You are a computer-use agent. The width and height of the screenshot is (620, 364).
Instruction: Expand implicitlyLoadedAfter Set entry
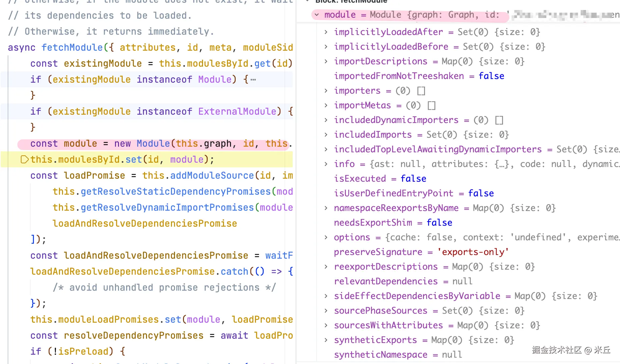[326, 32]
